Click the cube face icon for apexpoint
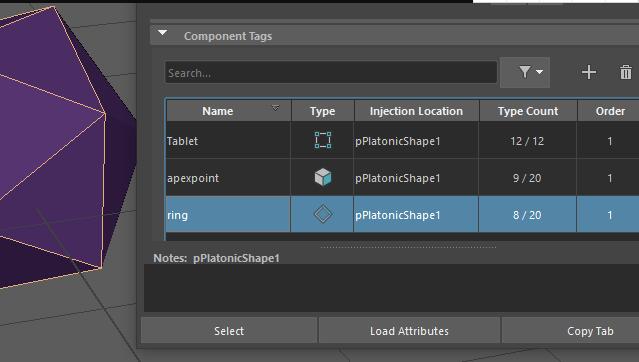639x362 pixels. pyautogui.click(x=323, y=177)
